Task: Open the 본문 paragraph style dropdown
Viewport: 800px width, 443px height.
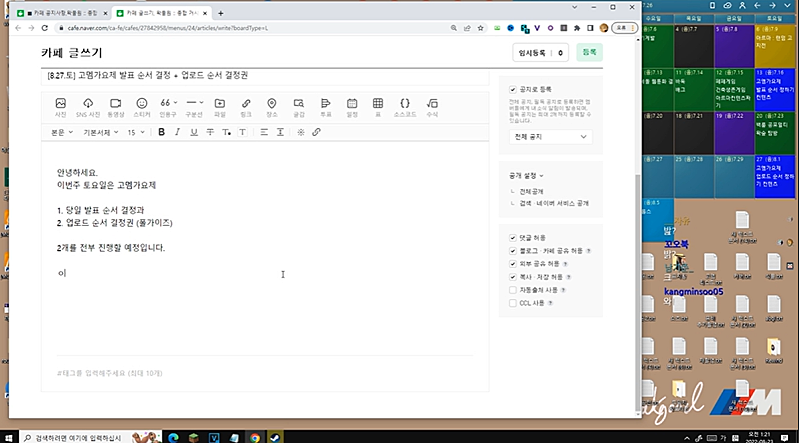Action: (62, 132)
